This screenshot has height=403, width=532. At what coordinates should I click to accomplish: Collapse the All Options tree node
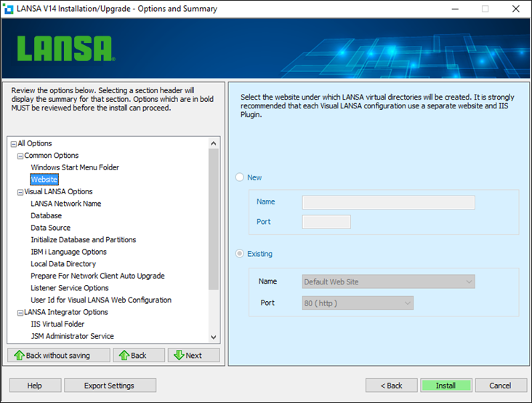point(14,144)
